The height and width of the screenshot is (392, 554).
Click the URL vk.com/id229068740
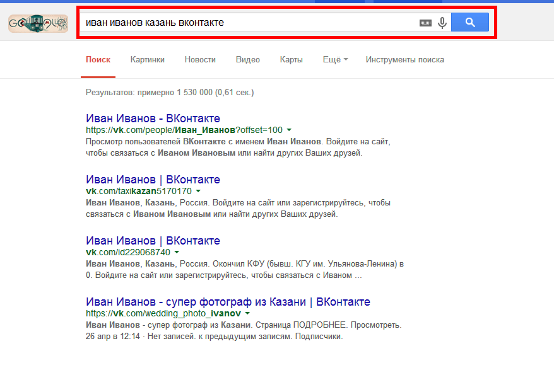click(128, 252)
